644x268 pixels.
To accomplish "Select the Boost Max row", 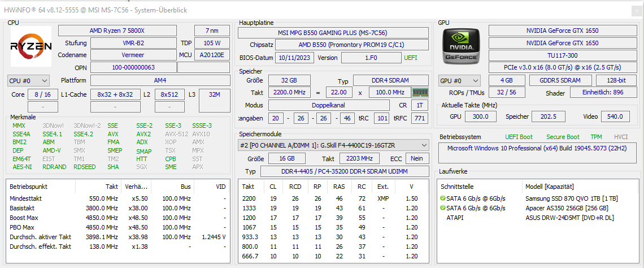I will pos(118,218).
